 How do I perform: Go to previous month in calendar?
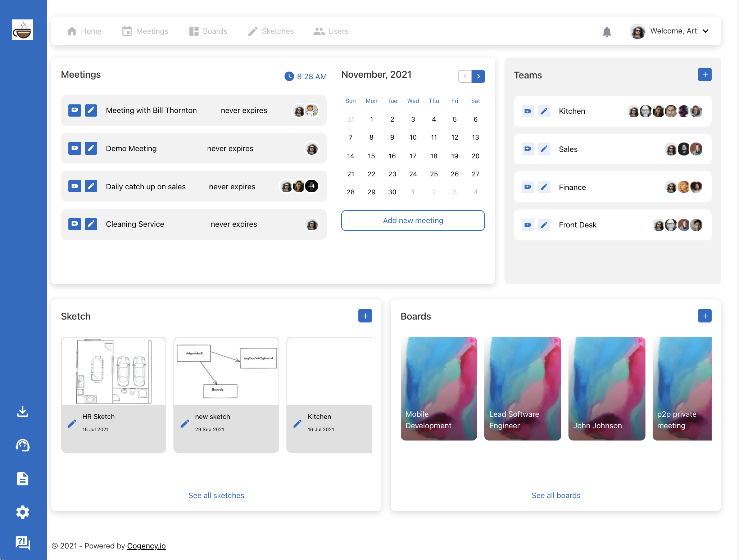point(465,76)
